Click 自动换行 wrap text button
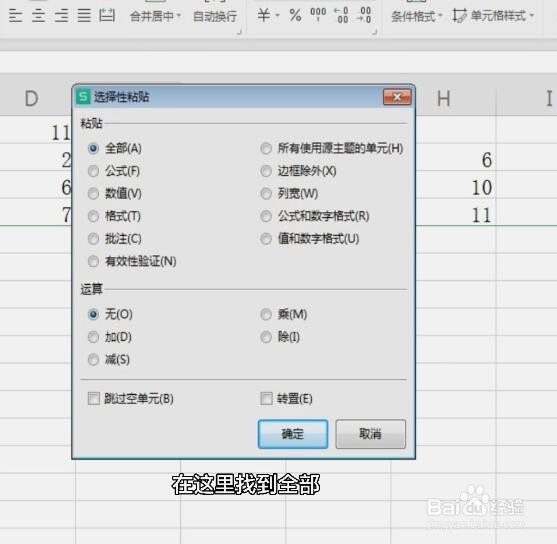 coord(215,16)
